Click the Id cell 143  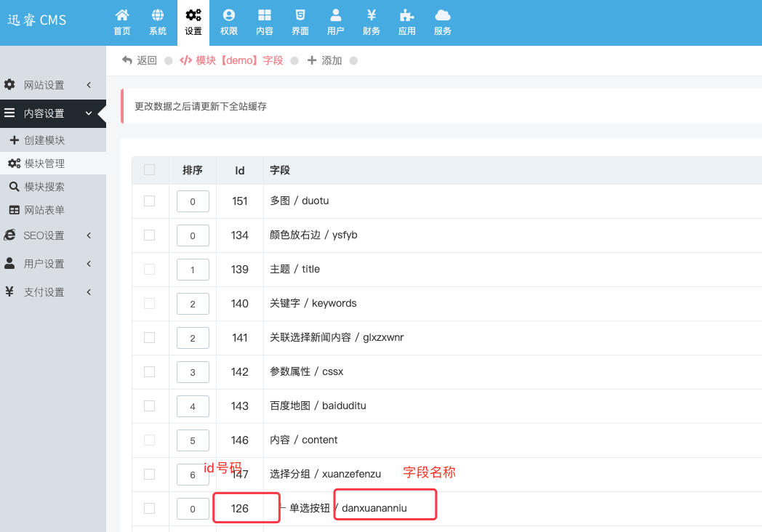[240, 406]
